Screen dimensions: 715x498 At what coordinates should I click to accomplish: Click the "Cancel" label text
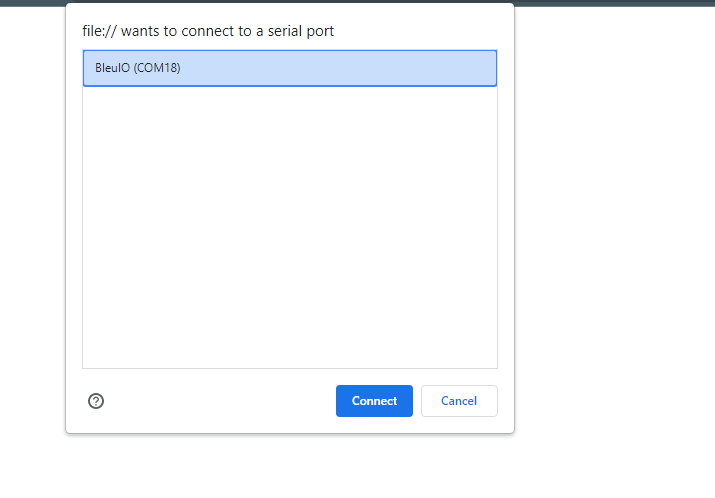click(459, 401)
